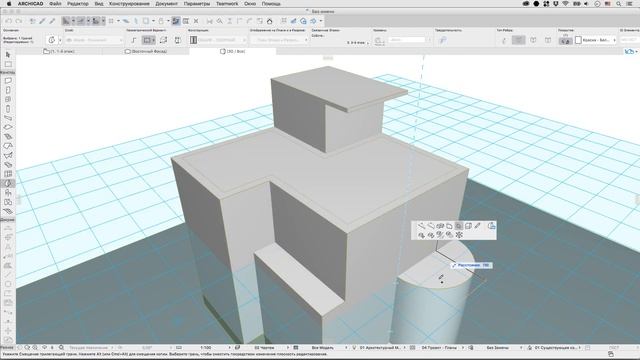The image size is (640, 360).
Task: Select the Marquee tool in toolbox
Action: click(x=8, y=64)
